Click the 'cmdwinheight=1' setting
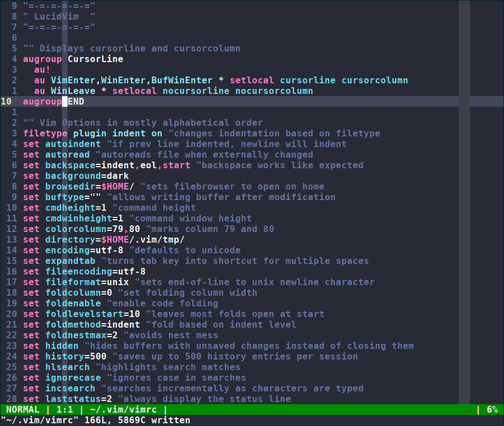Viewport: 504px width, 426px height. (x=84, y=218)
